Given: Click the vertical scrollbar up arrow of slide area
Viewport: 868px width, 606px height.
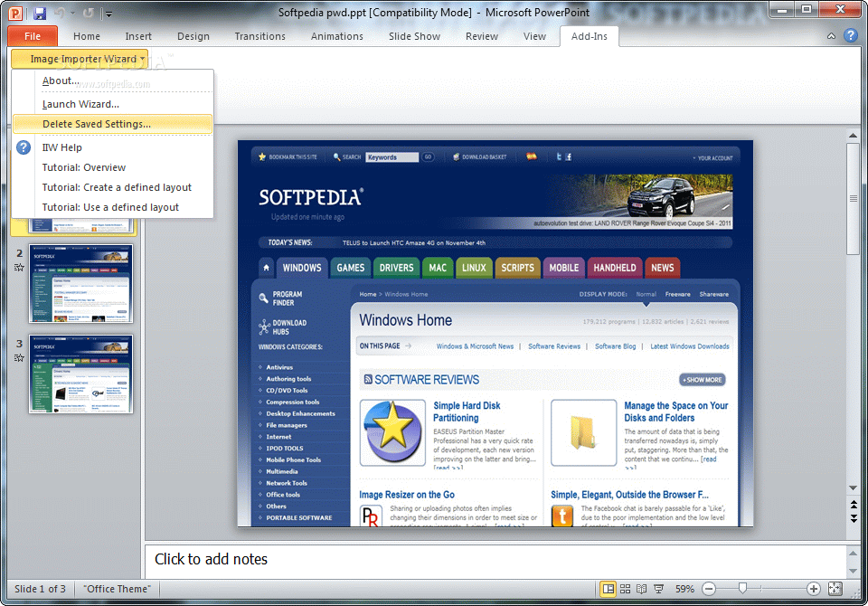Looking at the screenshot, I should [853, 135].
